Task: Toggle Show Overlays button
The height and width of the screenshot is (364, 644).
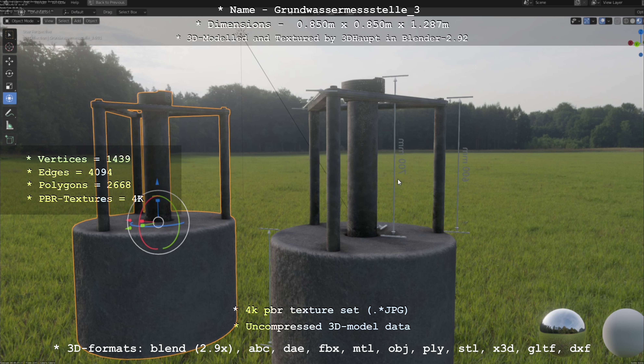Action: [x=602, y=21]
